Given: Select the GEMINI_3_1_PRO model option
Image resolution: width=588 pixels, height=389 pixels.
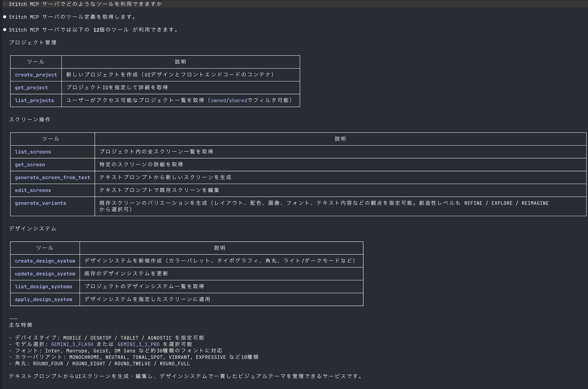Looking at the screenshot, I should point(138,344).
